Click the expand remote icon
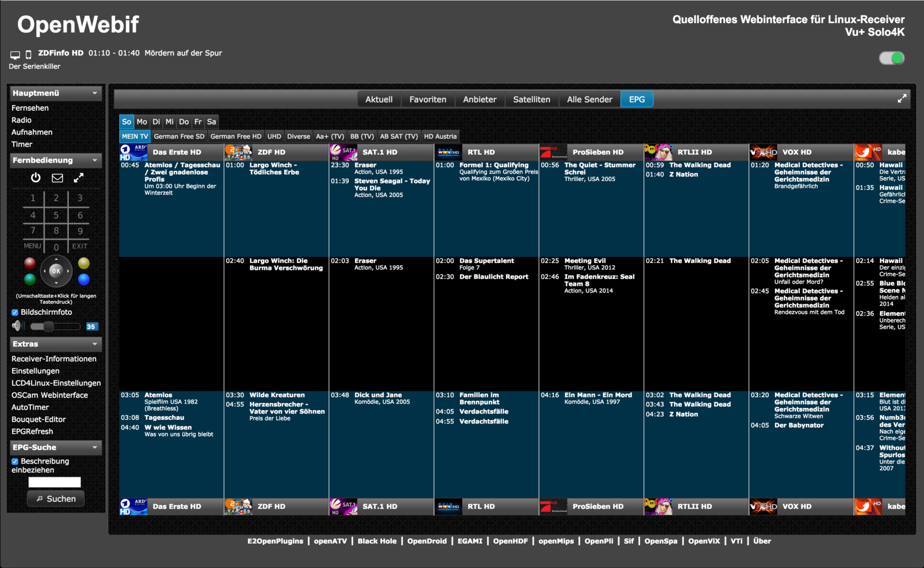This screenshot has height=568, width=924. point(79,178)
